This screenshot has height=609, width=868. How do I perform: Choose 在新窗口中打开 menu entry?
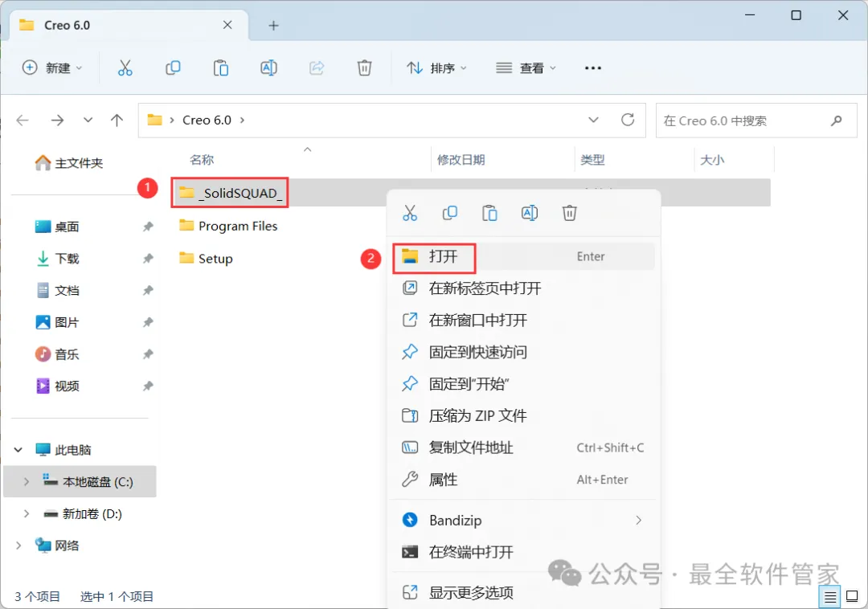point(524,321)
